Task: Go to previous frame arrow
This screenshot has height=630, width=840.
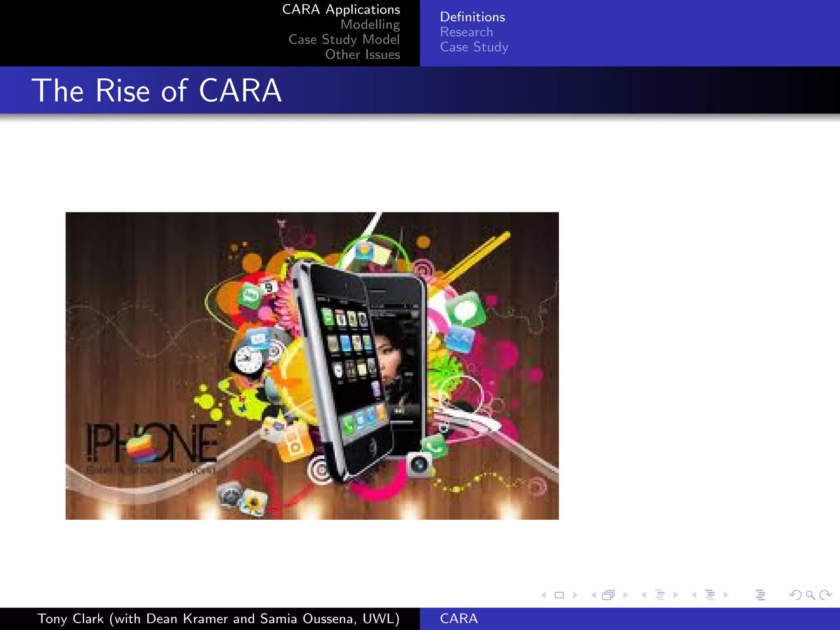Action: pyautogui.click(x=593, y=595)
